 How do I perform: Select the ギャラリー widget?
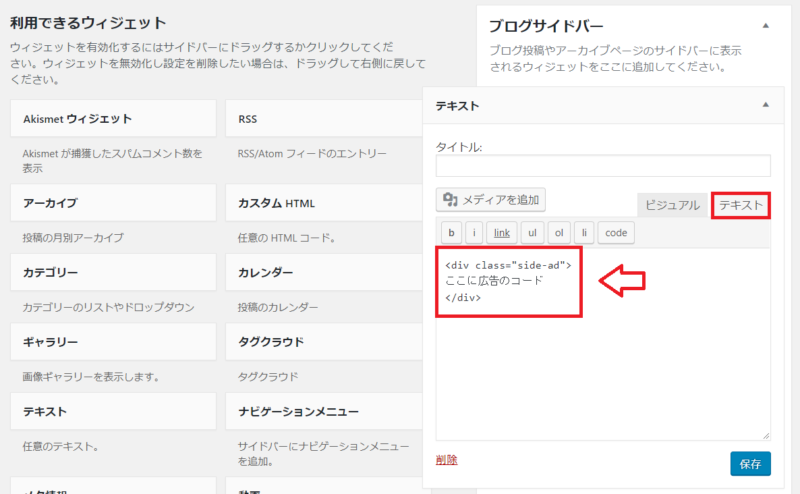coord(113,341)
